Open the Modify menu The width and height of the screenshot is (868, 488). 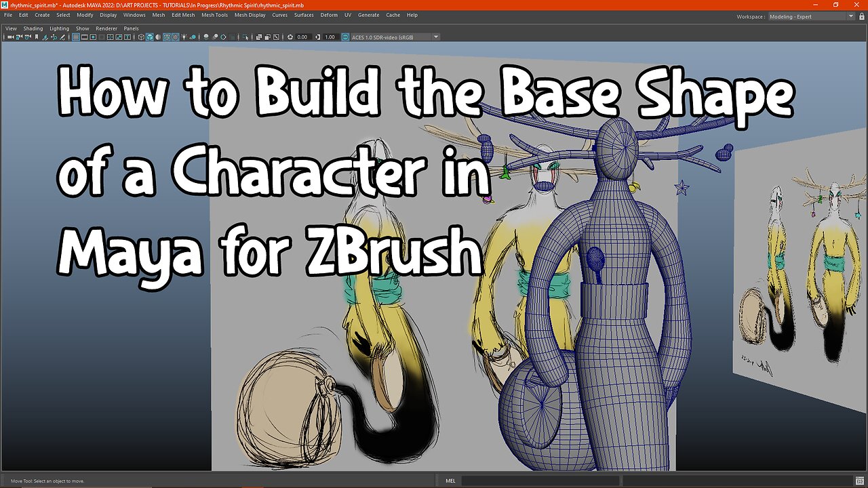pyautogui.click(x=85, y=15)
